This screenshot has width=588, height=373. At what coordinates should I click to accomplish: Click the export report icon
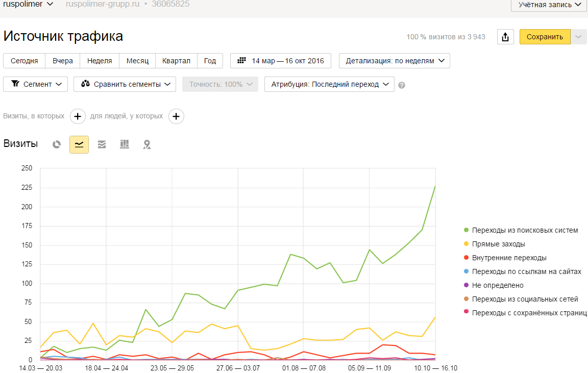click(505, 37)
